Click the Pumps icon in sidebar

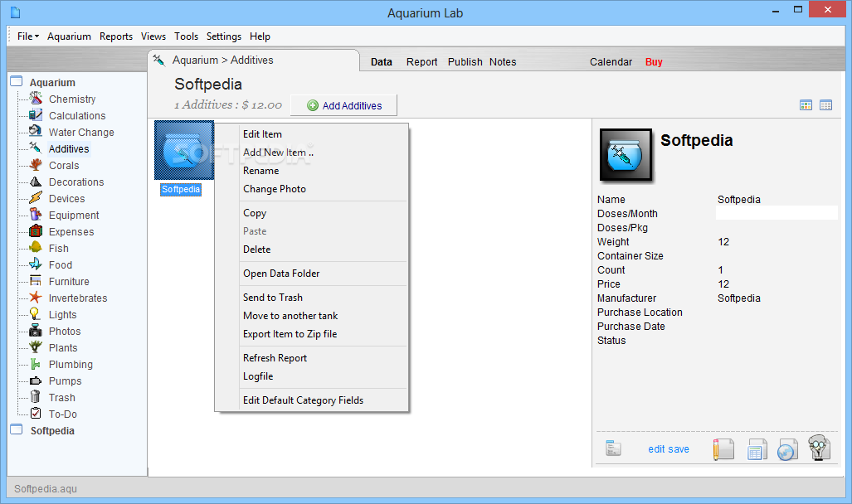(36, 380)
